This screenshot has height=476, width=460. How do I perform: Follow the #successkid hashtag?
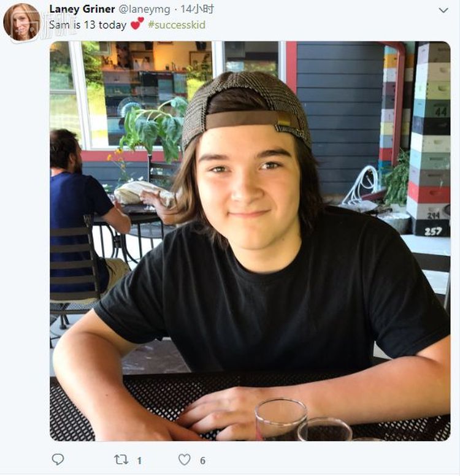point(177,25)
